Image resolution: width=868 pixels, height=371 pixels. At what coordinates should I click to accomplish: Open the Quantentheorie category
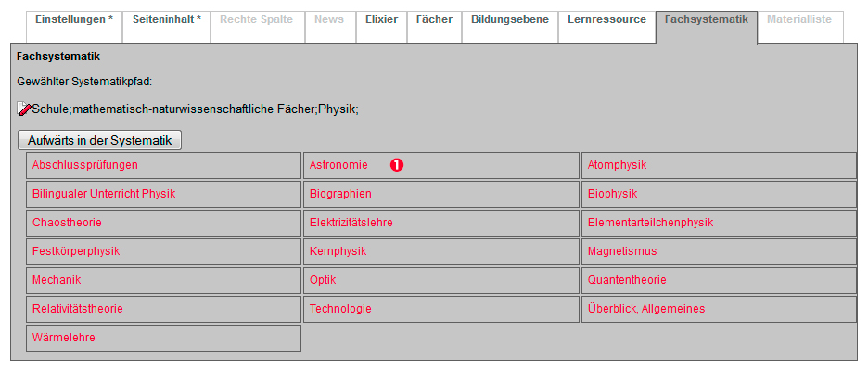tap(627, 280)
